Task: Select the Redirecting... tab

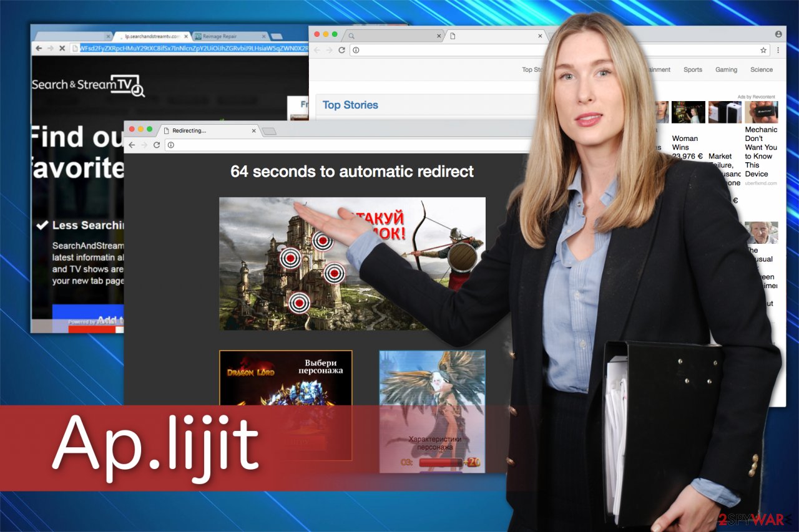Action: pos(208,130)
